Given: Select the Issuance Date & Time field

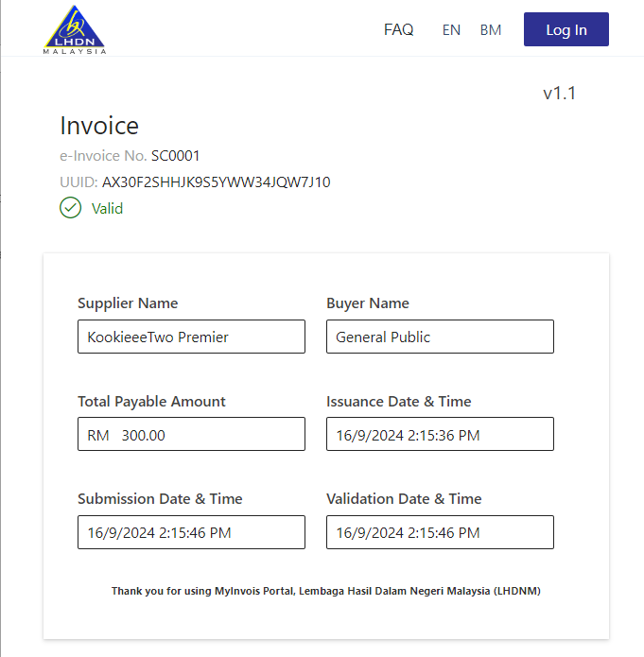Looking at the screenshot, I should [x=440, y=435].
